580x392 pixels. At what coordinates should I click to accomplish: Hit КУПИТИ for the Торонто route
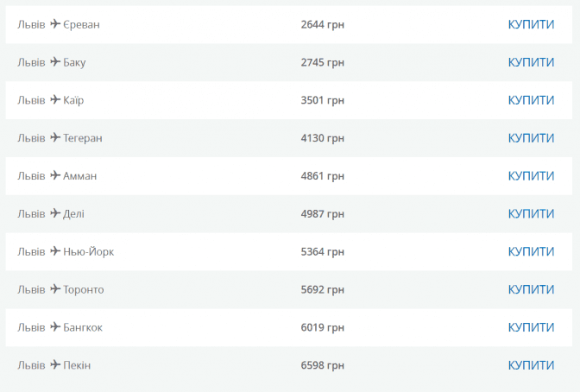click(531, 289)
